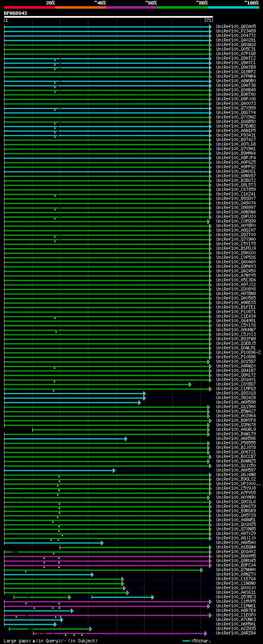Viewport: 263px width, 644px height.
Task: Select the label UniRef100_P58555
Action: coord(235,443)
